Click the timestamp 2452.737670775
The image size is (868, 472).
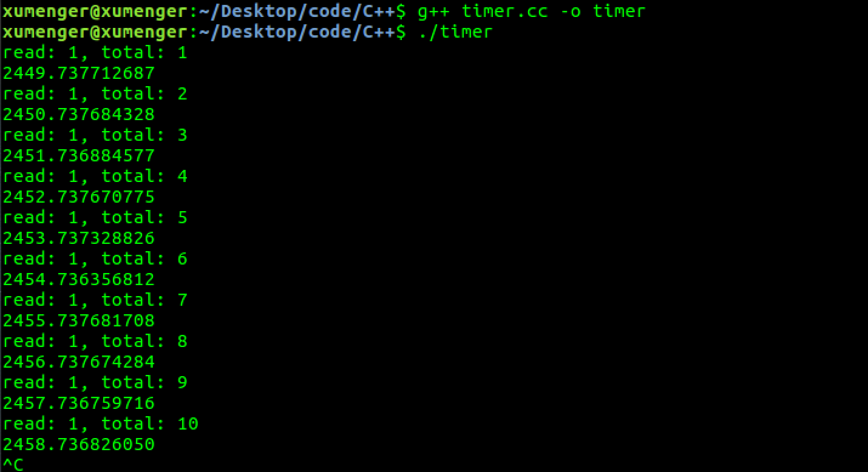coord(79,197)
